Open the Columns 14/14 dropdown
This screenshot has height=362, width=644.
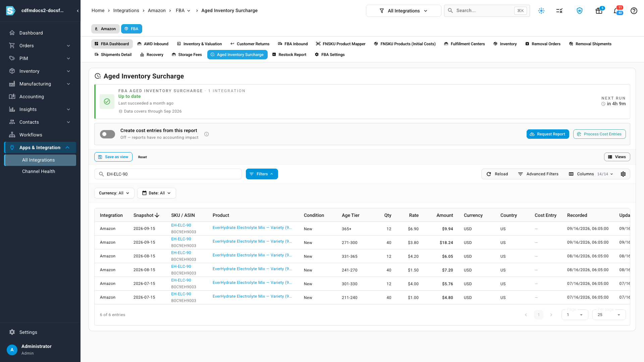point(591,174)
